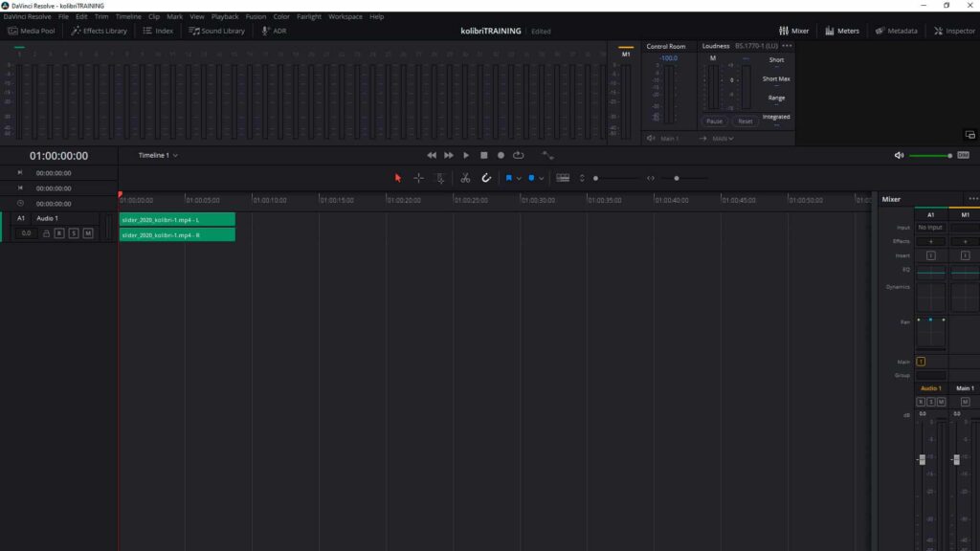Open the timeline view options icon
Screen dimensions: 980x551
coord(563,178)
